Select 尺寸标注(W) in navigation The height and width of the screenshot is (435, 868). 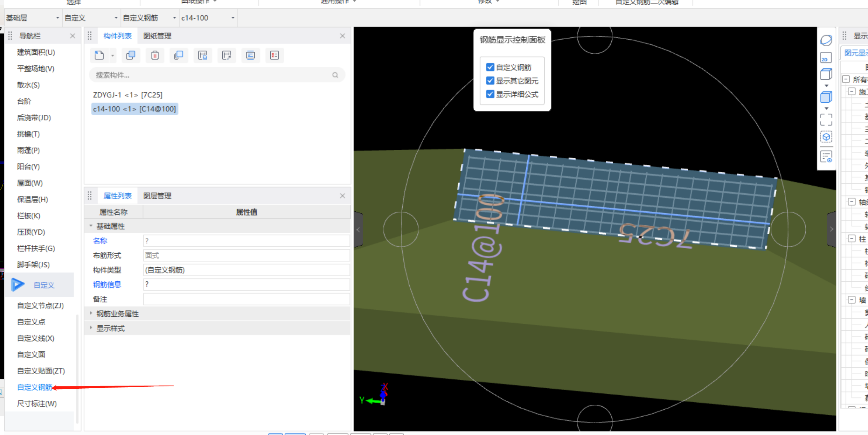coord(37,403)
